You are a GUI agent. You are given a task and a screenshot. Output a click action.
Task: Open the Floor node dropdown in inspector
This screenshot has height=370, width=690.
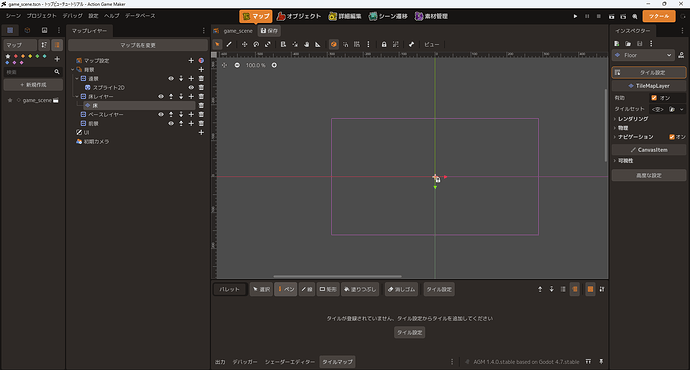pos(643,55)
